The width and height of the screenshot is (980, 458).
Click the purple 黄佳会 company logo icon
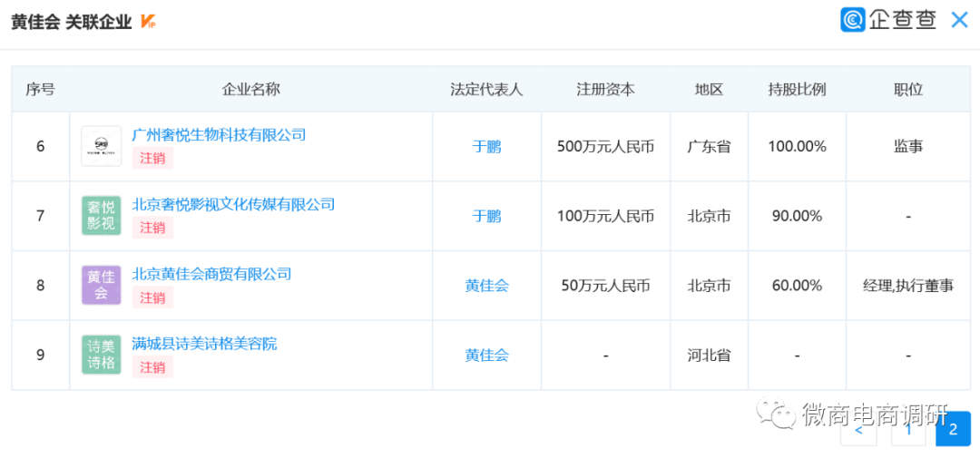click(x=101, y=285)
